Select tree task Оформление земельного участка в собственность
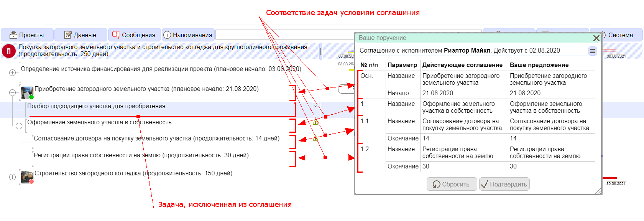Image resolution: width=644 pixels, height=221 pixels. click(99, 122)
